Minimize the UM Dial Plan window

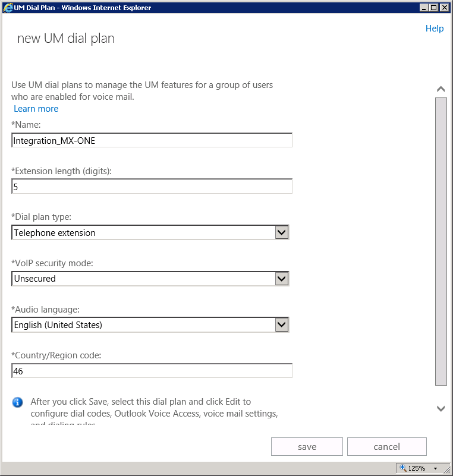424,8
